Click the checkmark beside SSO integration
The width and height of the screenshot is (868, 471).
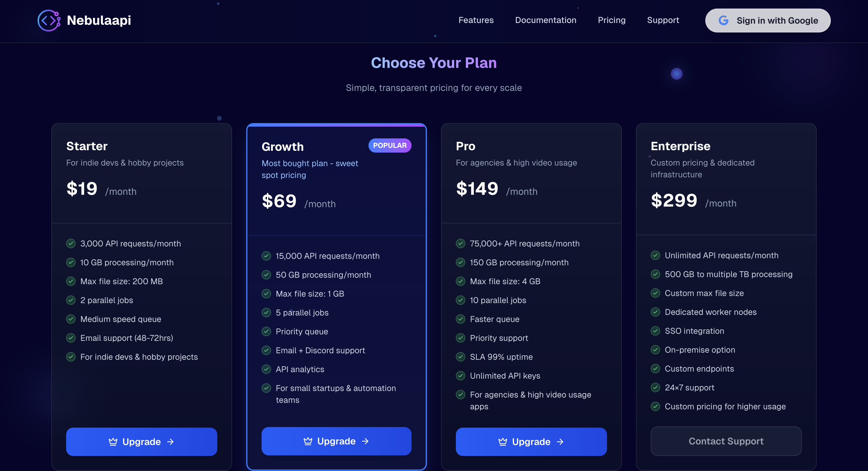point(655,331)
